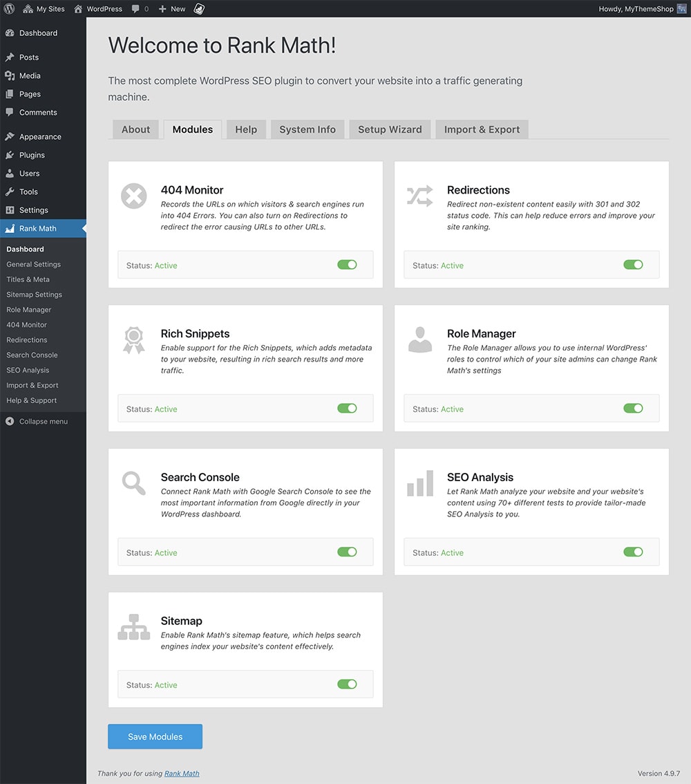The width and height of the screenshot is (691, 784).
Task: Open Help & Support submenu item
Action: [32, 400]
